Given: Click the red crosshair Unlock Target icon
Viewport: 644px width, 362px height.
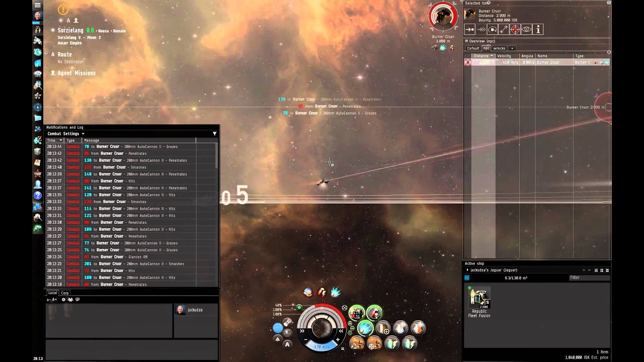Looking at the screenshot, I should pos(515,30).
